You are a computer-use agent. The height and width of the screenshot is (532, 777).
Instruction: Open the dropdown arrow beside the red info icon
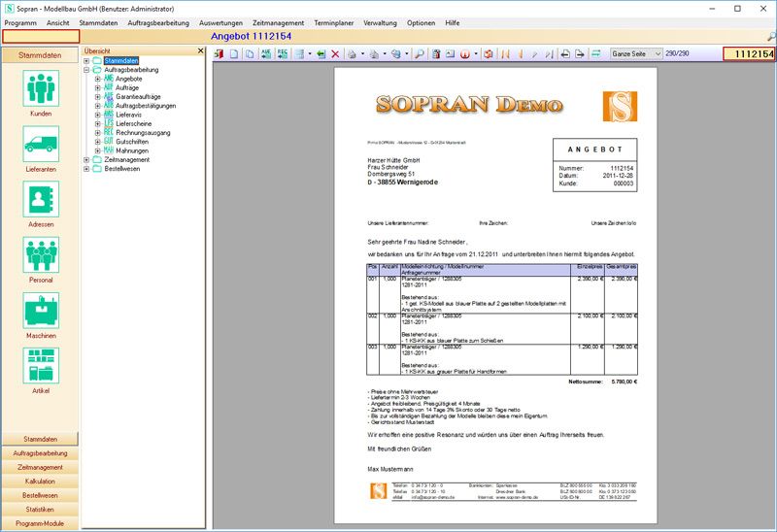pos(476,54)
